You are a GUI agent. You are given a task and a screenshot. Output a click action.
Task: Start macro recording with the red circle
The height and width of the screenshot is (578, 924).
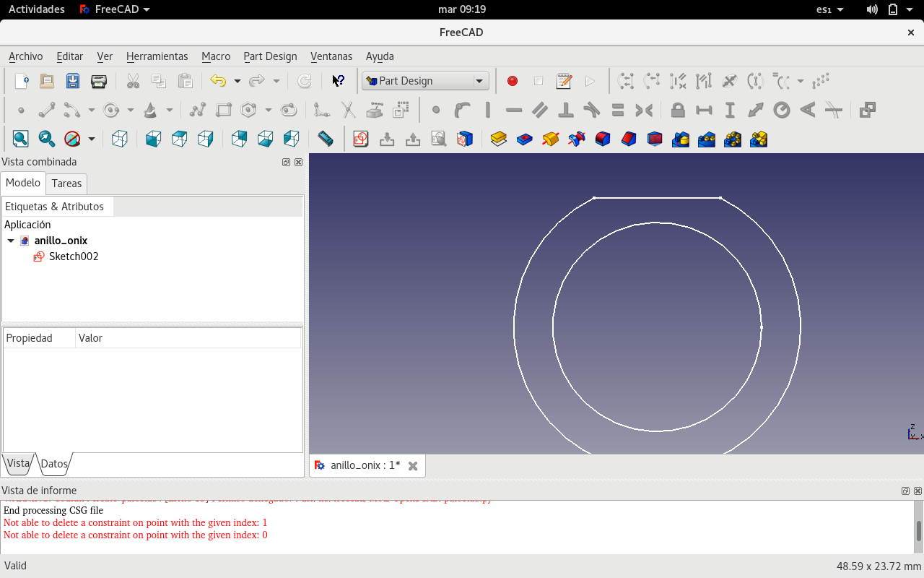[513, 81]
